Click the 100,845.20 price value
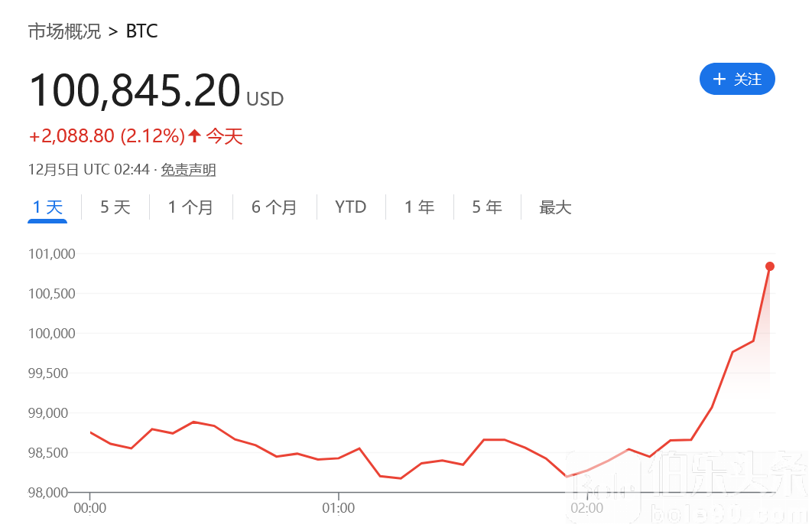812x528 pixels. (x=135, y=90)
